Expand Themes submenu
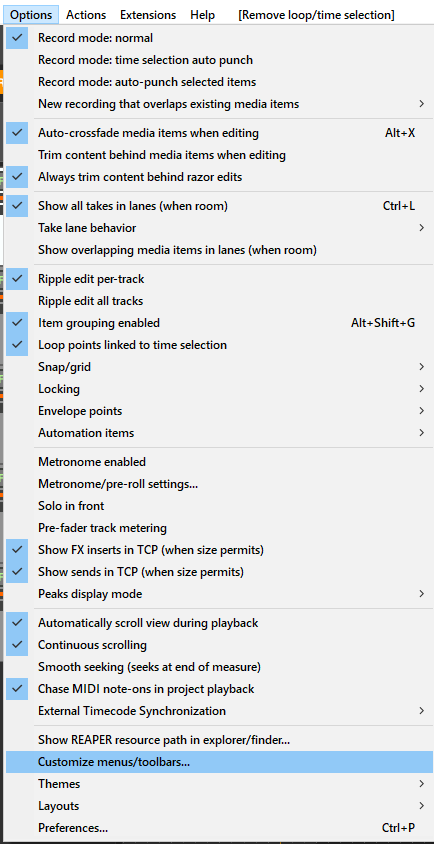Viewport: 434px width, 844px height. [x=219, y=784]
